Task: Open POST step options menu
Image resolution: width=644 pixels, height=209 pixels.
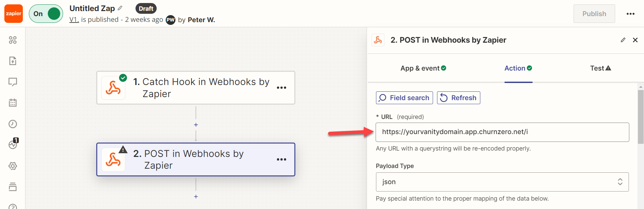Action: (x=281, y=160)
